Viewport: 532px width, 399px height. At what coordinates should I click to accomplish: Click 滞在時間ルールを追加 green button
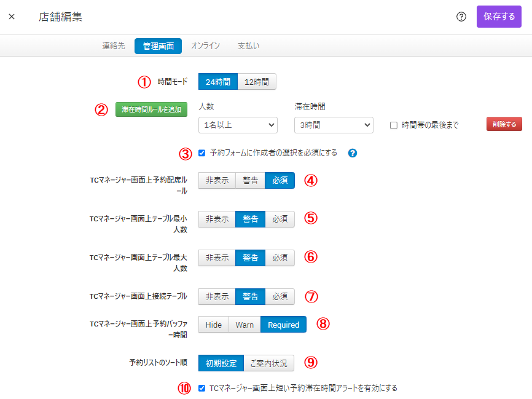(x=151, y=109)
